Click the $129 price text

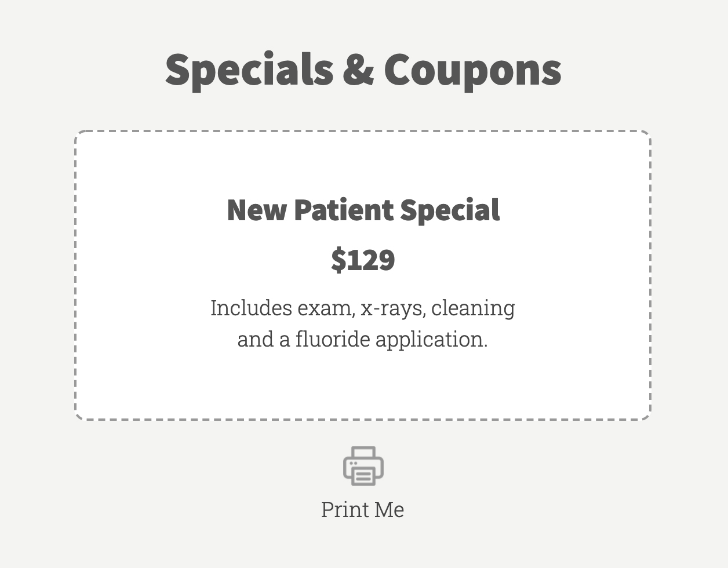pyautogui.click(x=363, y=260)
